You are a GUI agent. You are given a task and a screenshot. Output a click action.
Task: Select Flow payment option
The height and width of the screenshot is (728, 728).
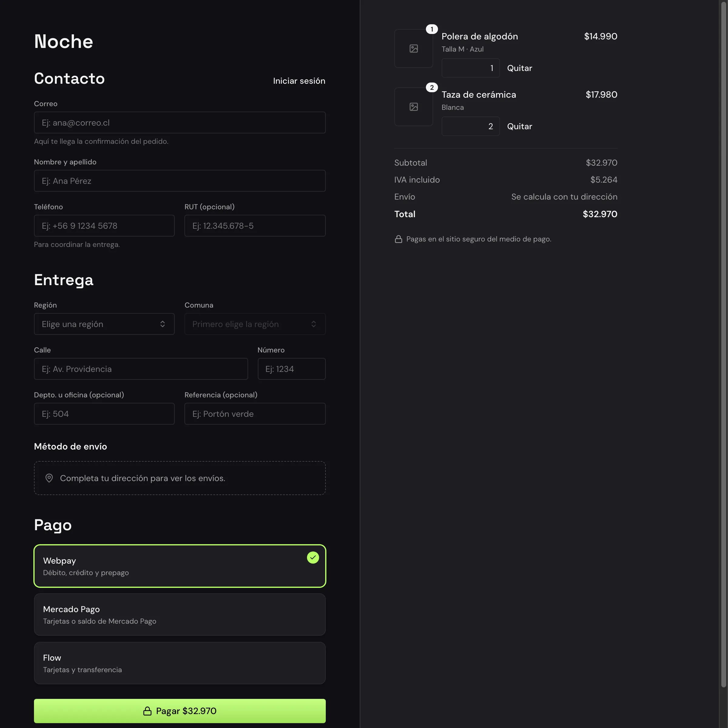(x=180, y=663)
